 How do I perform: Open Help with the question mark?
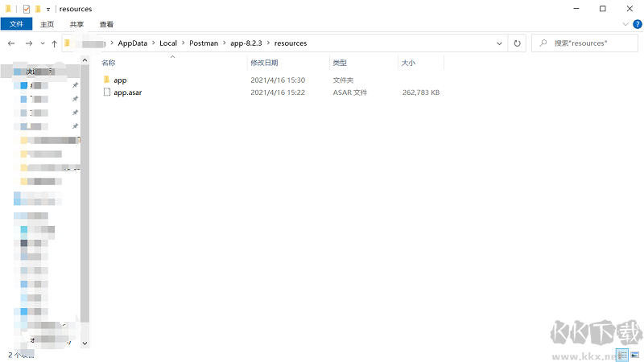638,24
